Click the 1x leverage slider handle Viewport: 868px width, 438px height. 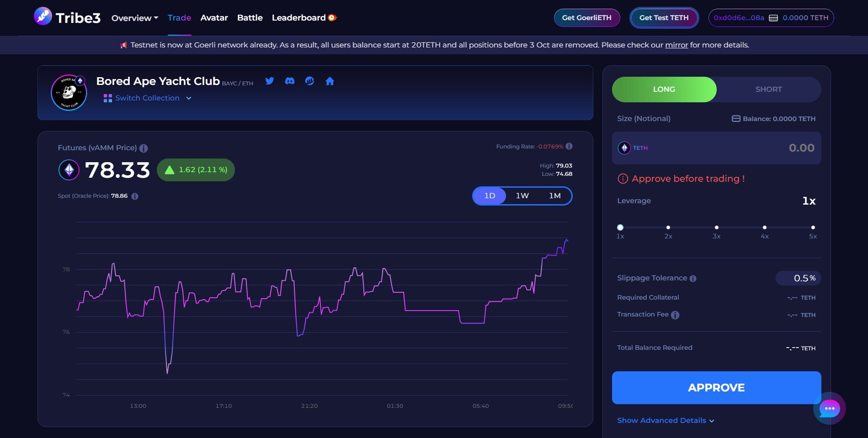[620, 227]
